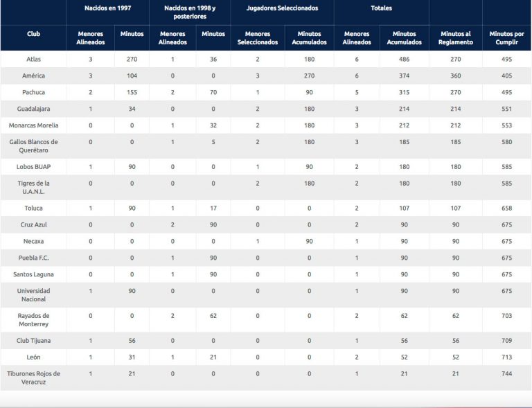Click 'Minutos por Cumplir' column header
This screenshot has width=532, height=408.
pos(507,38)
